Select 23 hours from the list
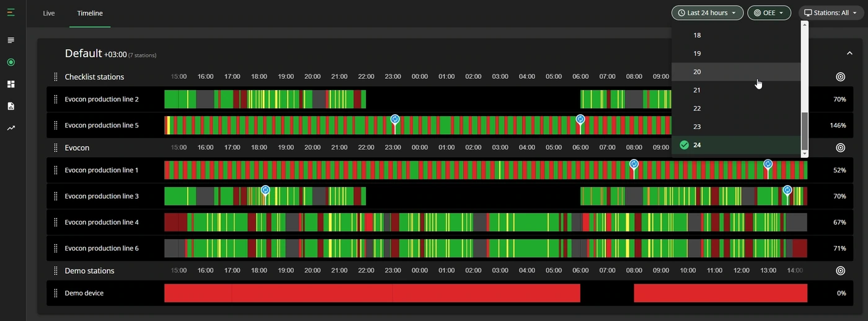Screen dimensions: 868x321 pos(736,126)
